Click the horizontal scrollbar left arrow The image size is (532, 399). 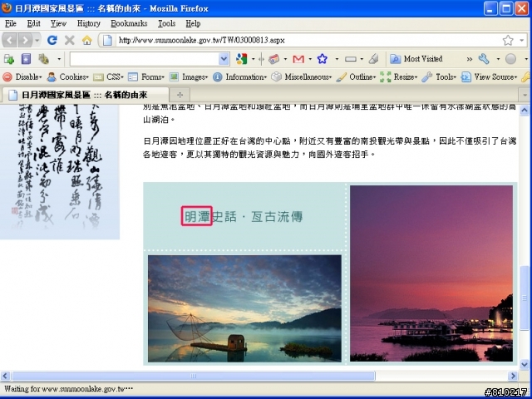(5, 376)
